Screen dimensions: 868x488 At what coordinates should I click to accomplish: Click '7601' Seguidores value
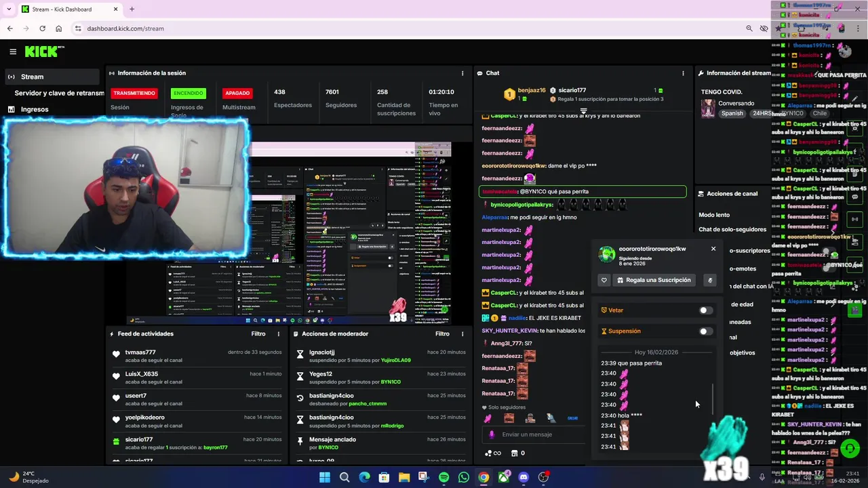pyautogui.click(x=332, y=92)
